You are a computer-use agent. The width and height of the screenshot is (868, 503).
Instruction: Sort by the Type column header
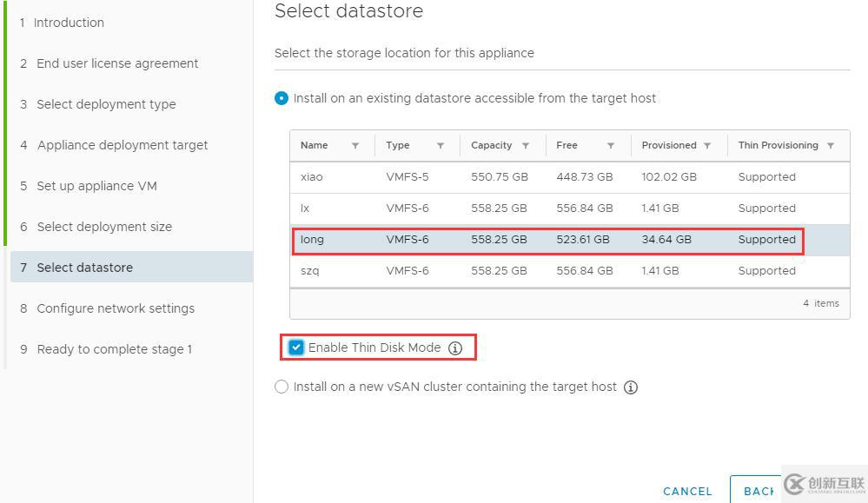click(397, 146)
